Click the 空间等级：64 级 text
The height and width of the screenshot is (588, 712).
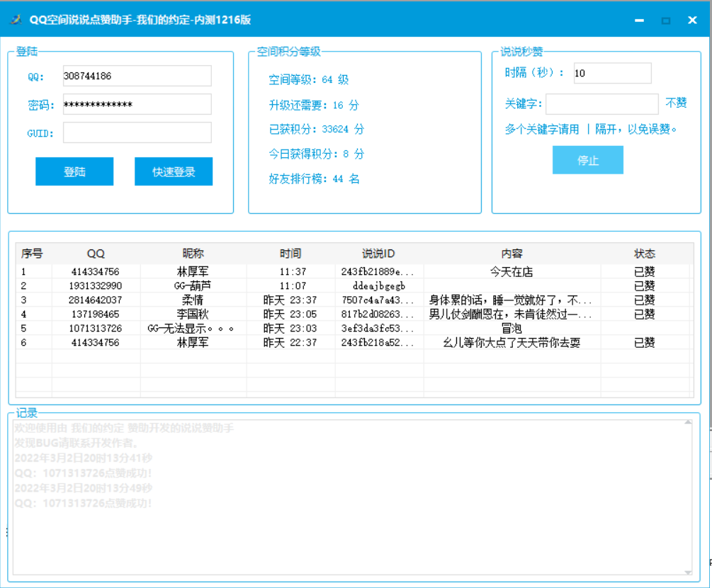coord(309,80)
